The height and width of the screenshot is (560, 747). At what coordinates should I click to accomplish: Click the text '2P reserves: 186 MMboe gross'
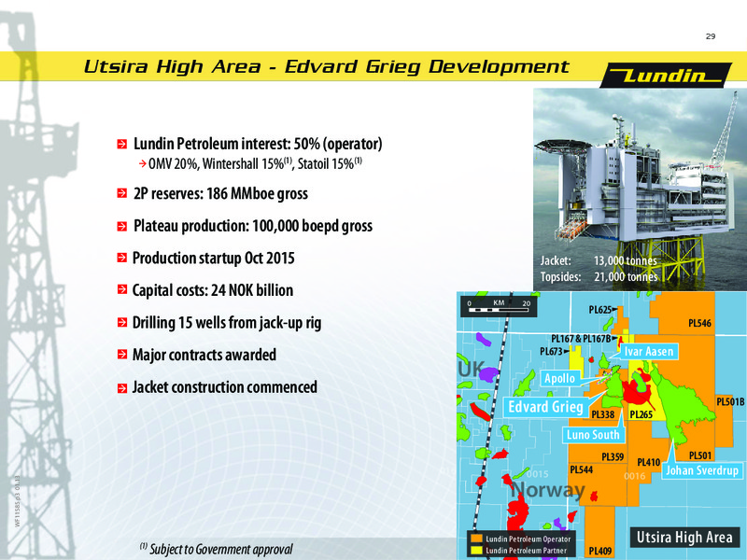coord(220,193)
